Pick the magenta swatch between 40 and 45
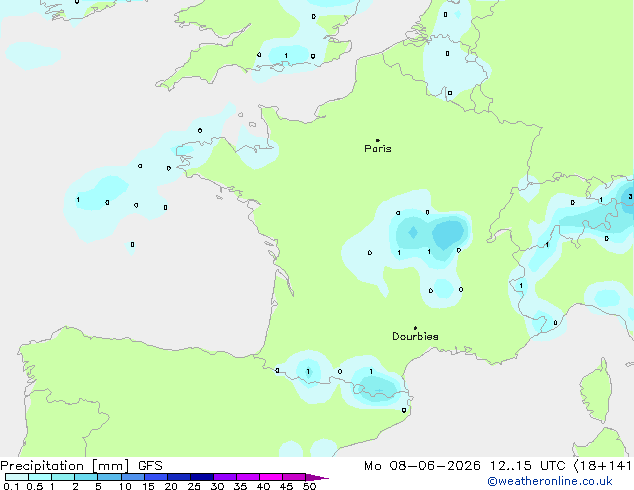Image resolution: width=634 pixels, height=490 pixels. [271, 477]
